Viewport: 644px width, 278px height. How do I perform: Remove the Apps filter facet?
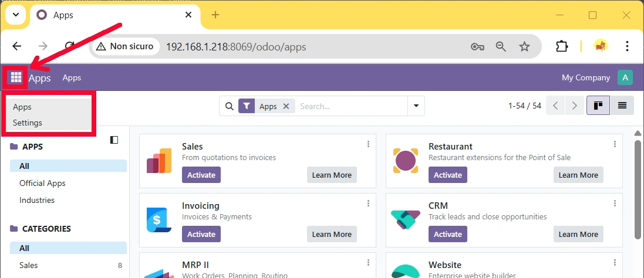pos(286,106)
